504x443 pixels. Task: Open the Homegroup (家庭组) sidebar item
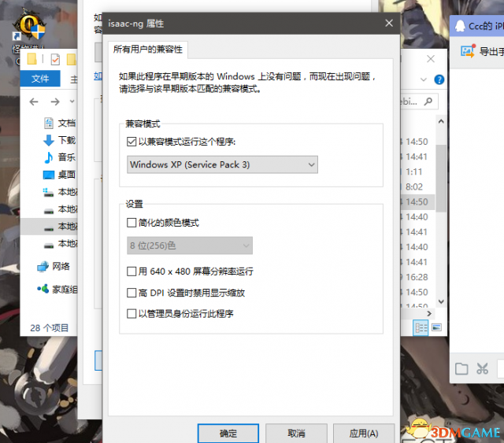(x=65, y=289)
